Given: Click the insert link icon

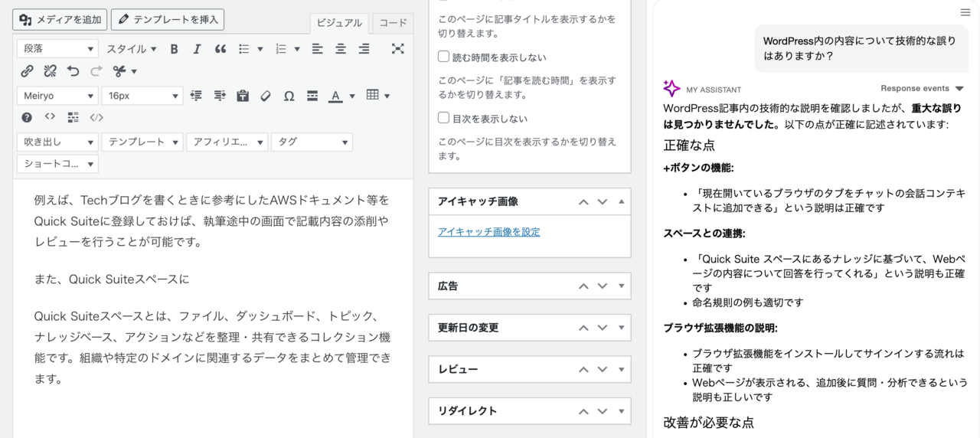Looking at the screenshot, I should click(x=27, y=71).
